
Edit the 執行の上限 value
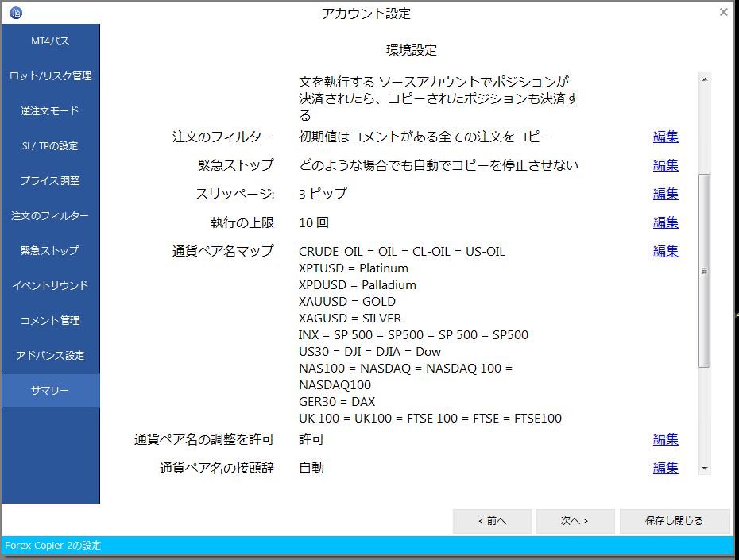point(665,222)
